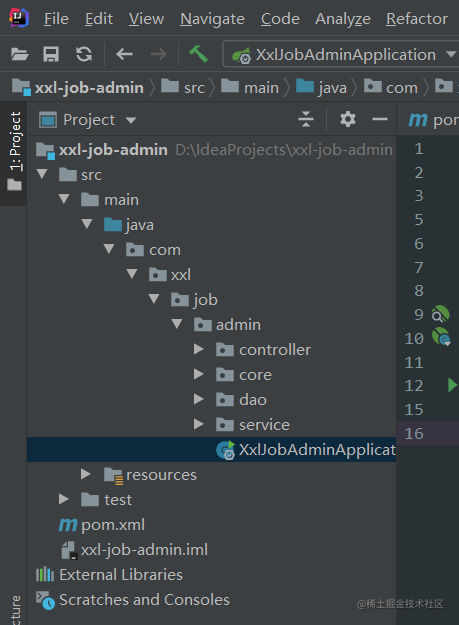Click the Open folder toolbar icon
Image resolution: width=459 pixels, height=625 pixels.
[x=19, y=54]
